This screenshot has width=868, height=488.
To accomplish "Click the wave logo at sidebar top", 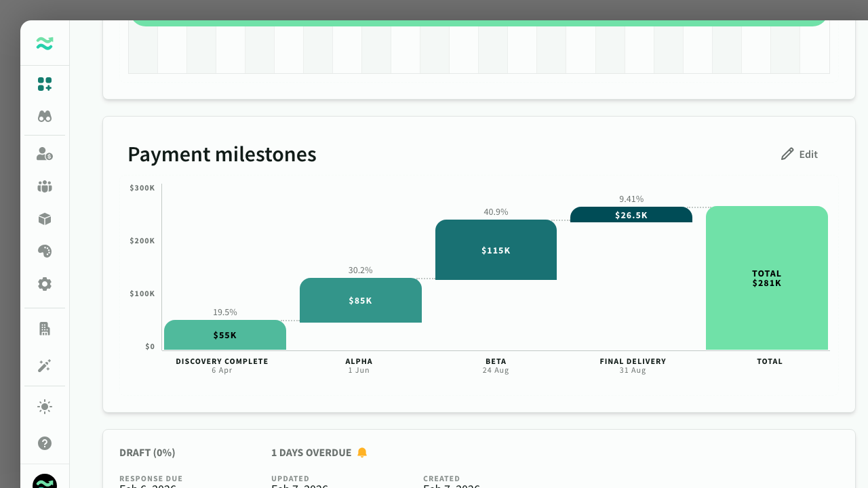I will [44, 43].
